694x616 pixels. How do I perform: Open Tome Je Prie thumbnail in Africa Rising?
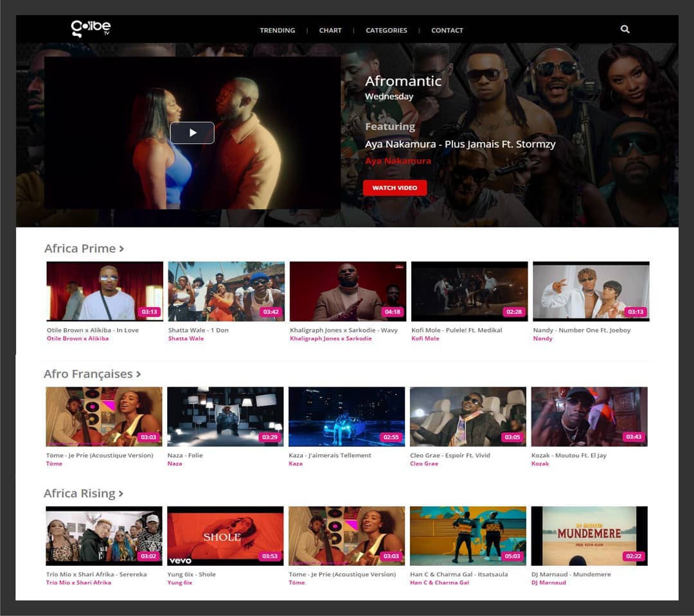click(346, 536)
